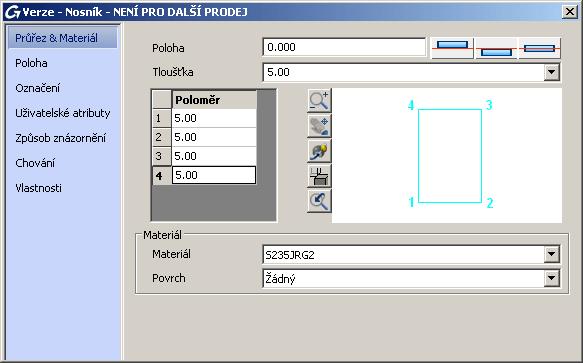
Task: Click corner label 3 in preview
Action: pos(489,105)
